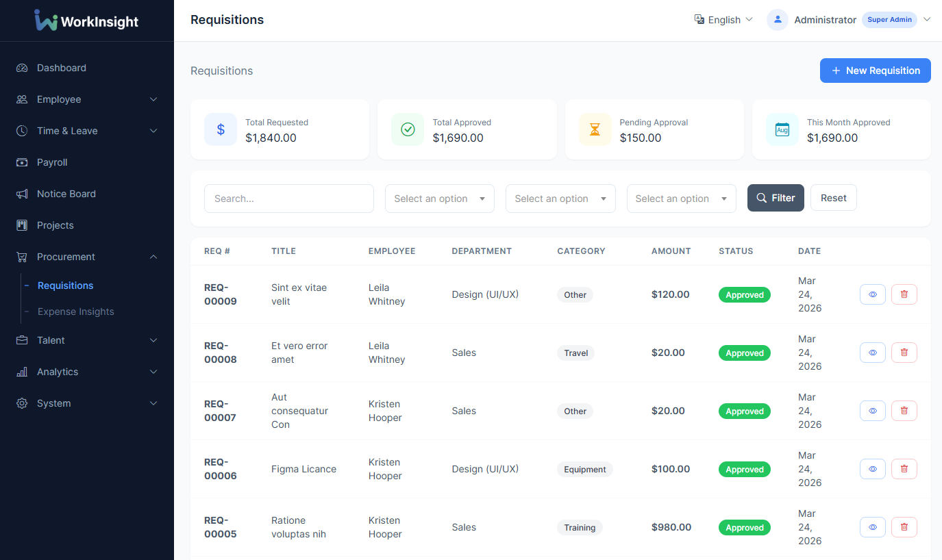
Task: Select the Notice Board menu icon
Action: [x=23, y=194]
